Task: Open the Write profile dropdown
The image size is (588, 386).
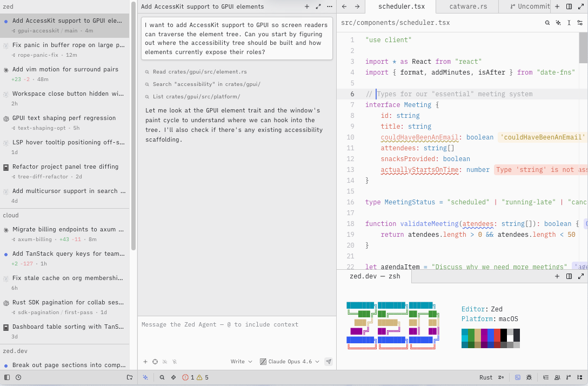Action: tap(241, 362)
